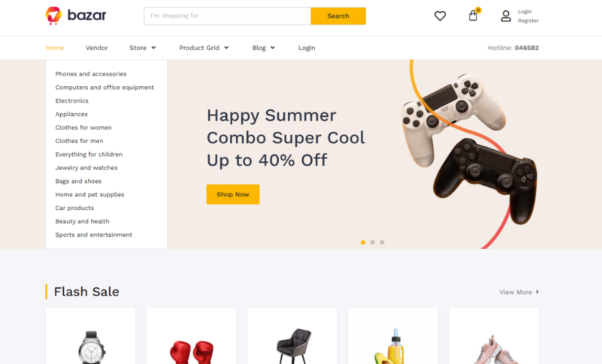602x364 pixels.
Task: Select the first carousel slide dot
Action: pyautogui.click(x=363, y=242)
